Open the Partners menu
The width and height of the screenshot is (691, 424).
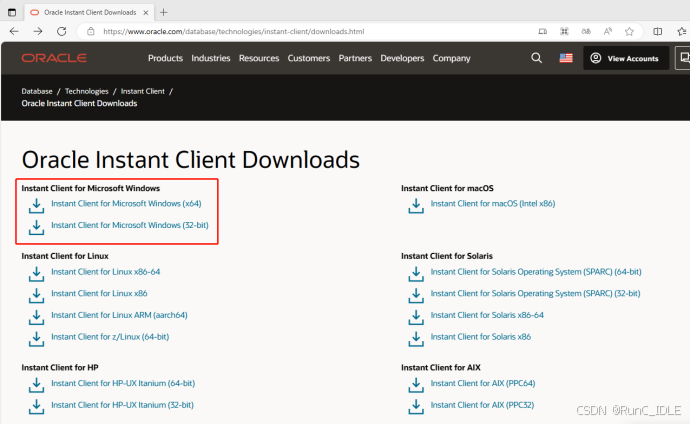tap(355, 58)
